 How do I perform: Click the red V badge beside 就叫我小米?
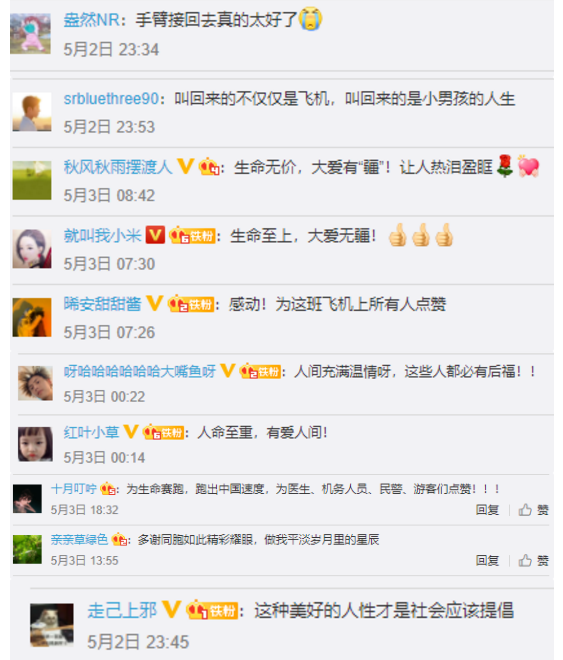pos(155,235)
